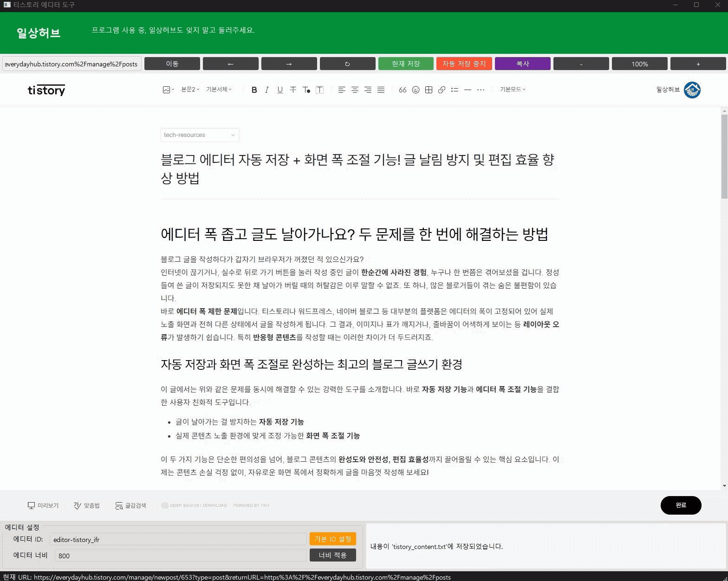Toggle italic text formatting
728x581 pixels.
(x=267, y=90)
